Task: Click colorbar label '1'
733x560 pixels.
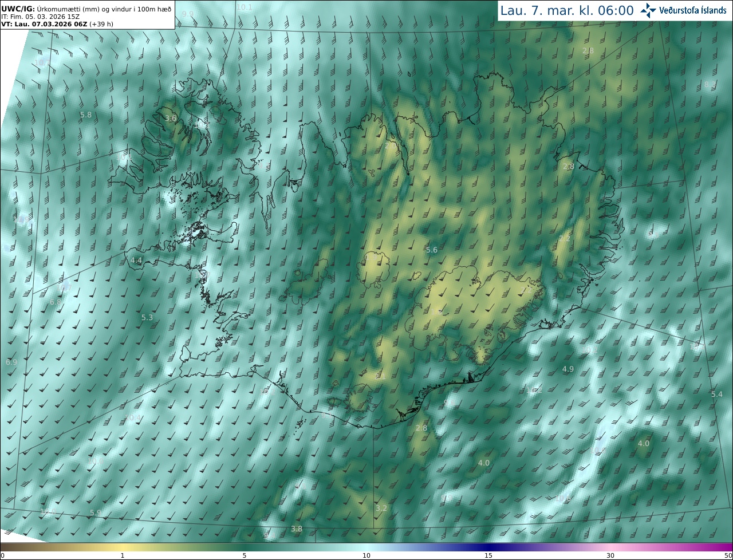Action: pyautogui.click(x=123, y=555)
